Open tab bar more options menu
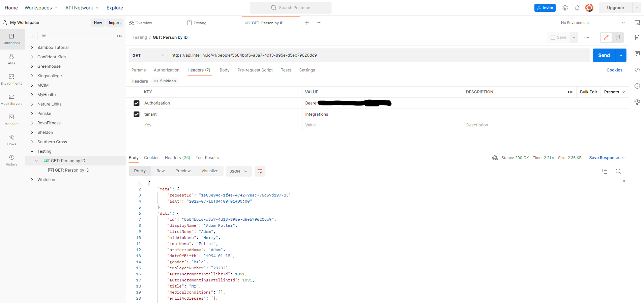Viewport: 644px width, 303px height. 319,23
